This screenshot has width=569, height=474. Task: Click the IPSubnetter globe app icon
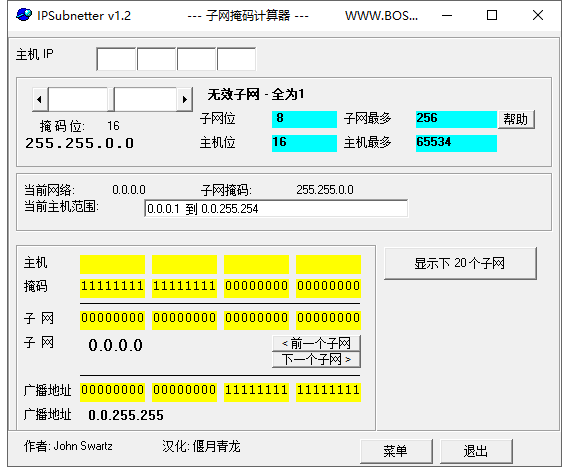tap(24, 15)
